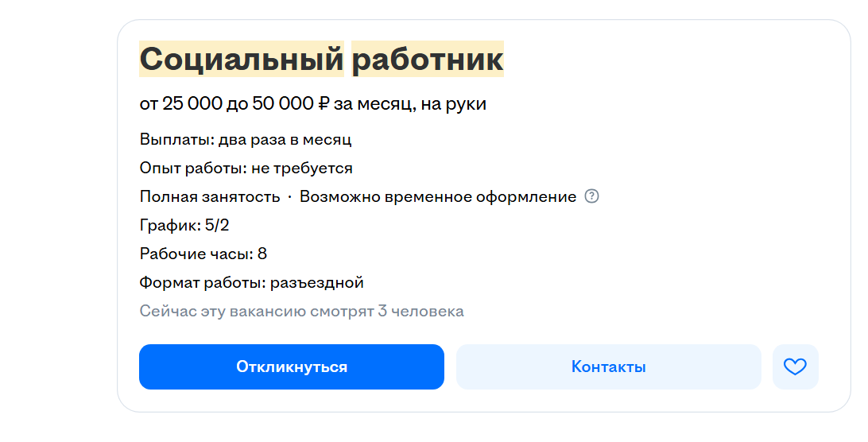Click the Выплаты: два раза в месяц line

click(246, 139)
